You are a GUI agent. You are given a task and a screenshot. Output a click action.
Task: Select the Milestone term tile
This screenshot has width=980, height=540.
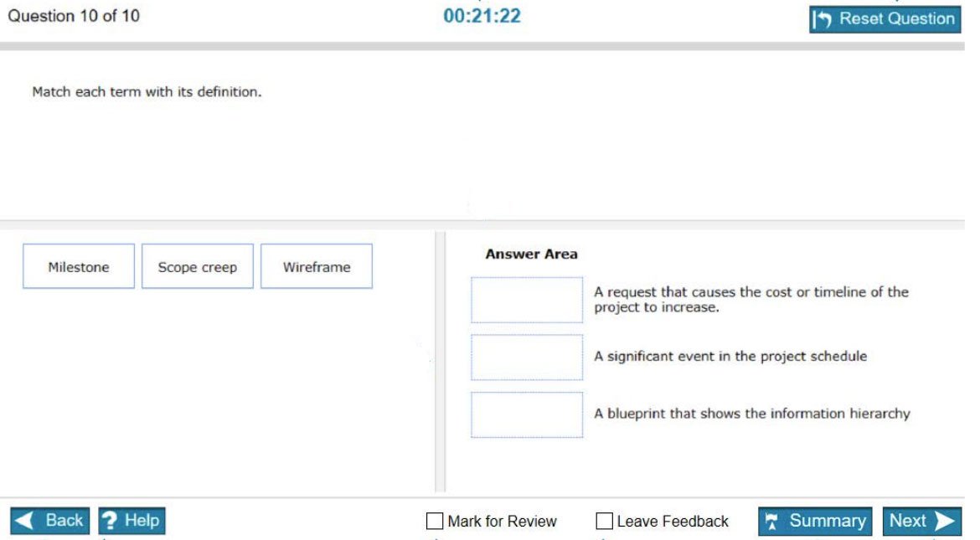click(x=79, y=266)
